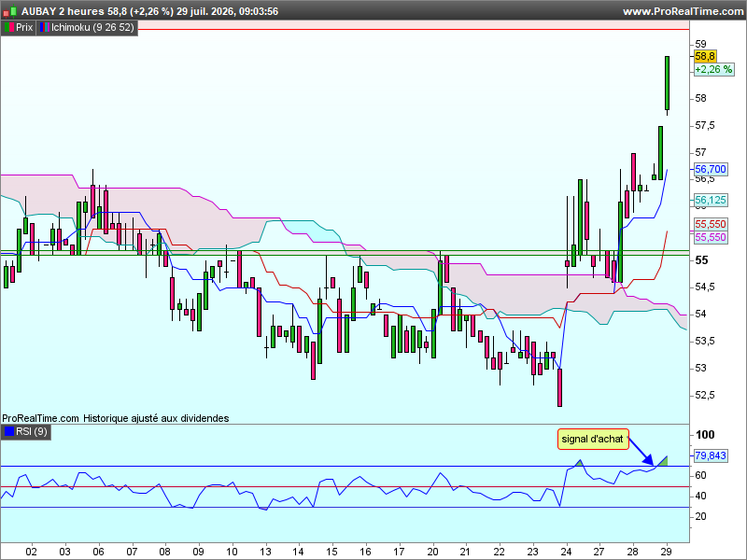
Task: Open the RSI (9) indicator label
Action: 26,432
